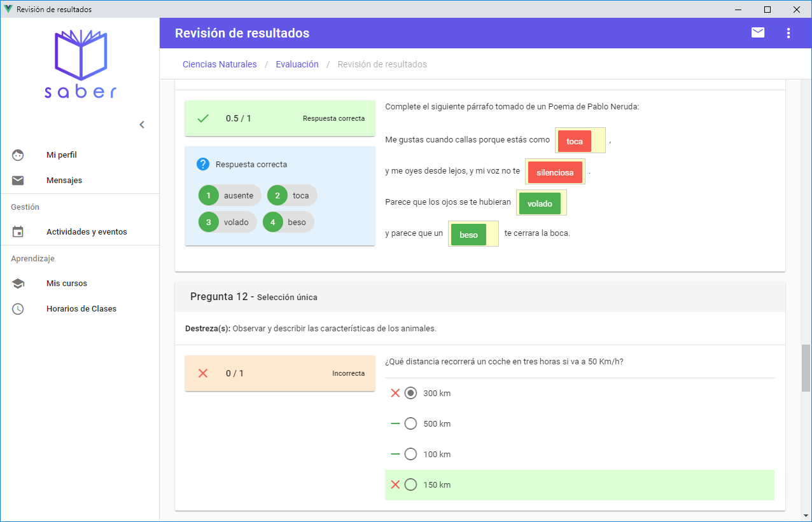Click the green 'volado' answer chip
Viewport: 812px width, 522px height.
pyautogui.click(x=540, y=203)
